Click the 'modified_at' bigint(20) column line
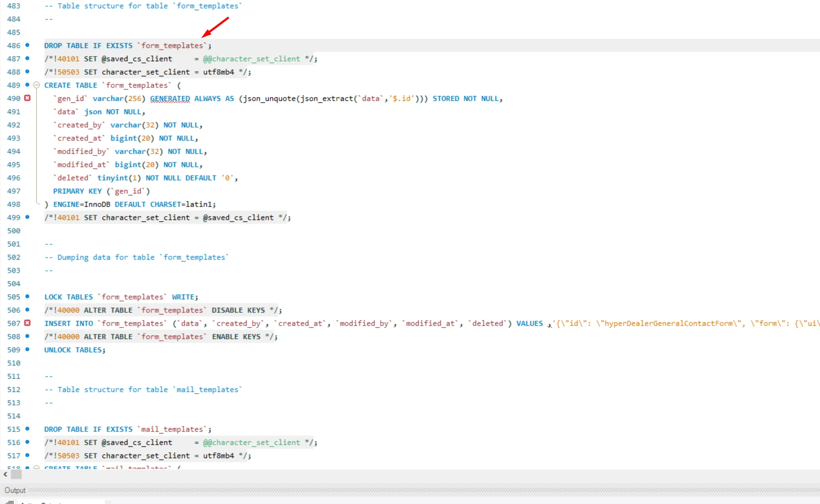This screenshot has width=820, height=504. 128,165
